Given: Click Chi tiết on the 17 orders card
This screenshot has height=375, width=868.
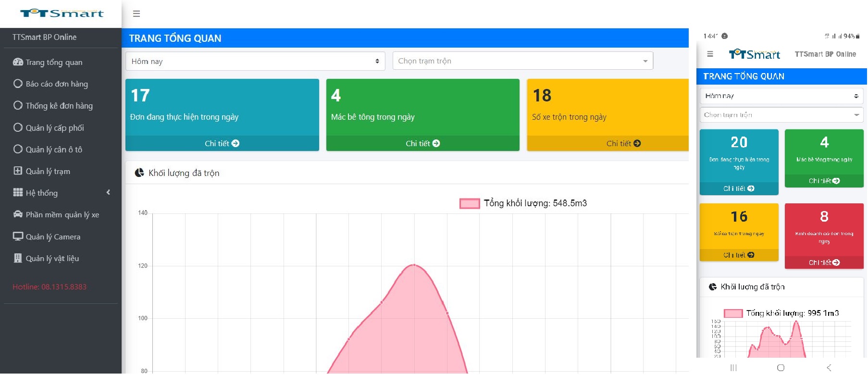Looking at the screenshot, I should click(x=222, y=143).
